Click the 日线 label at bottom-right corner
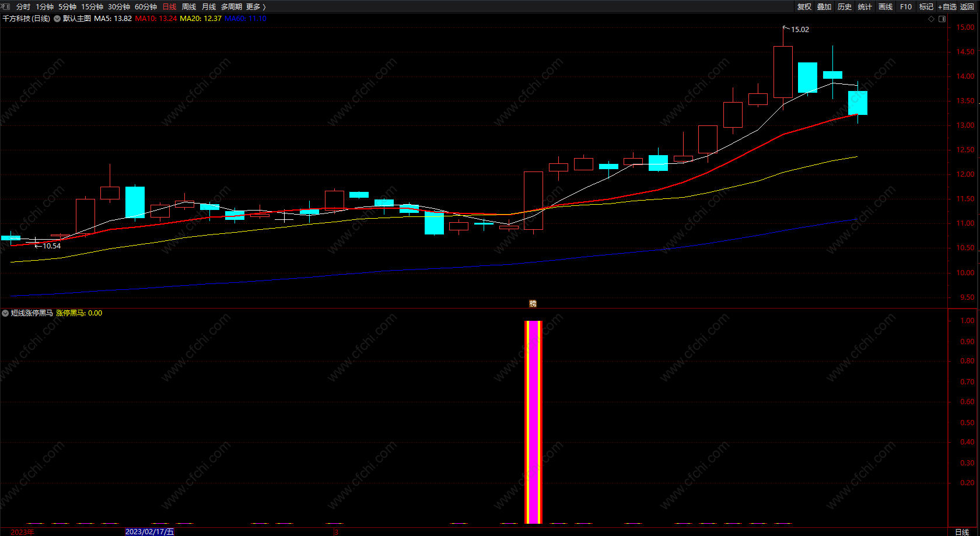The image size is (980, 536). click(x=962, y=532)
